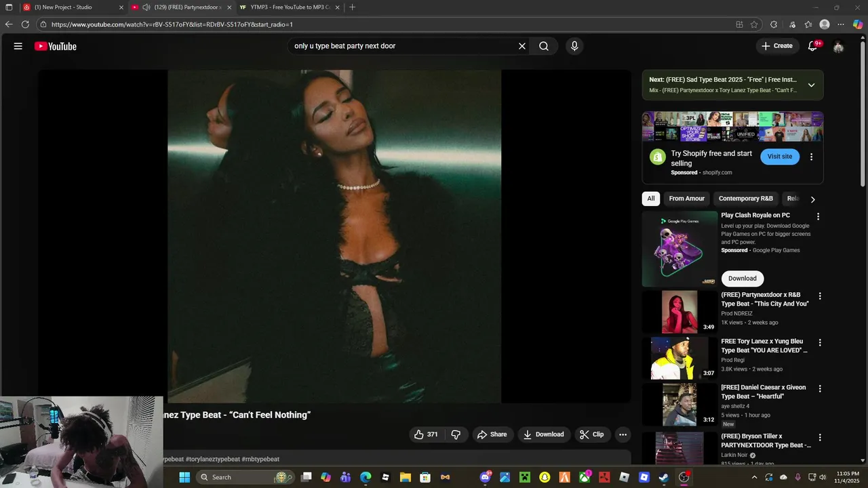Select the From Amour filter chip

(686, 199)
